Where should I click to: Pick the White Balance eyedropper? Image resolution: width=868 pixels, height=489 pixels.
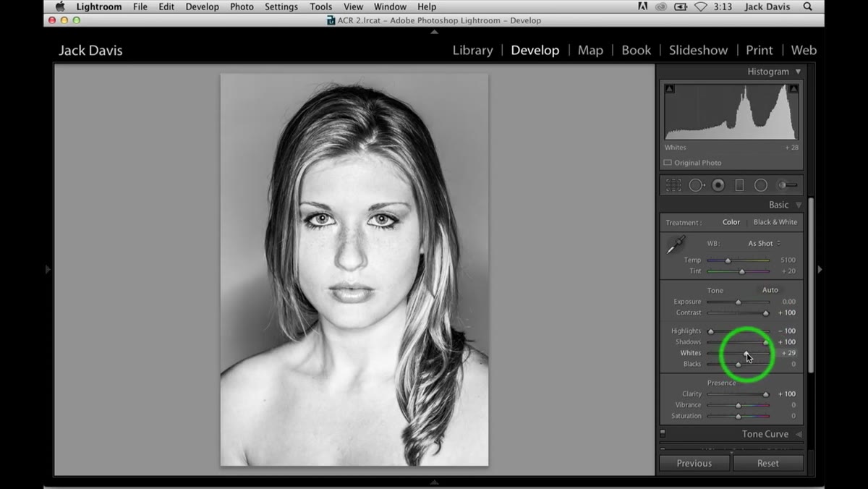pos(675,245)
